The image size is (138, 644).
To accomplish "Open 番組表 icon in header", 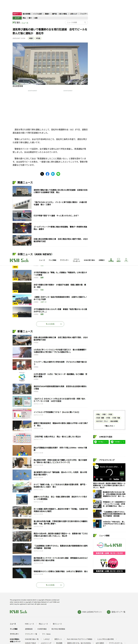I will point(118,260).
